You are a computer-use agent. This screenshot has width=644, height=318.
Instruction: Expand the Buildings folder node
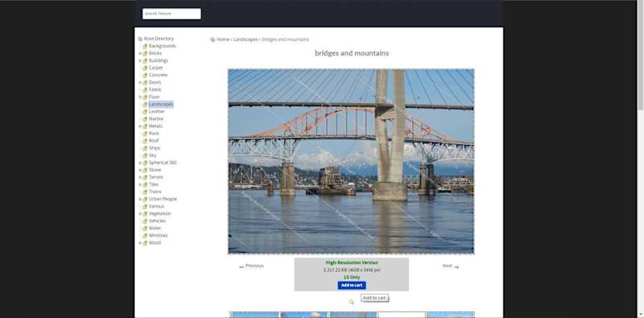(139, 61)
